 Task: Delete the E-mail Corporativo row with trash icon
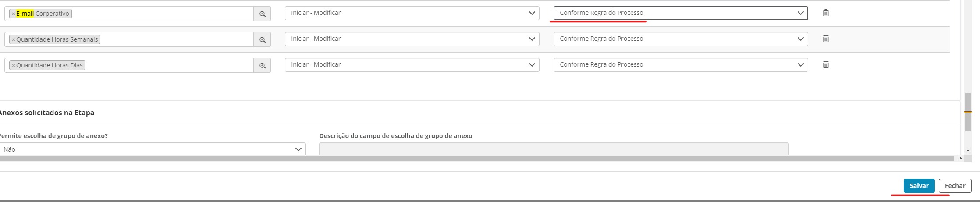point(826,13)
